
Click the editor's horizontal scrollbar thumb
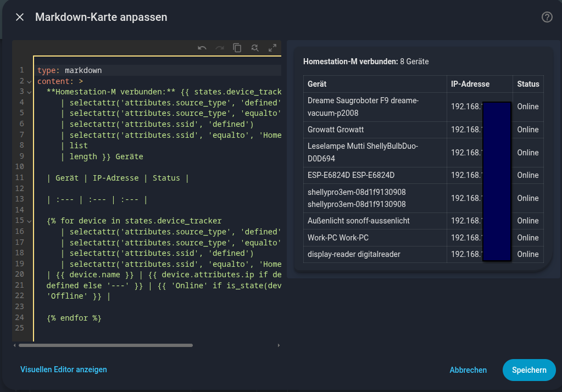tap(105, 345)
